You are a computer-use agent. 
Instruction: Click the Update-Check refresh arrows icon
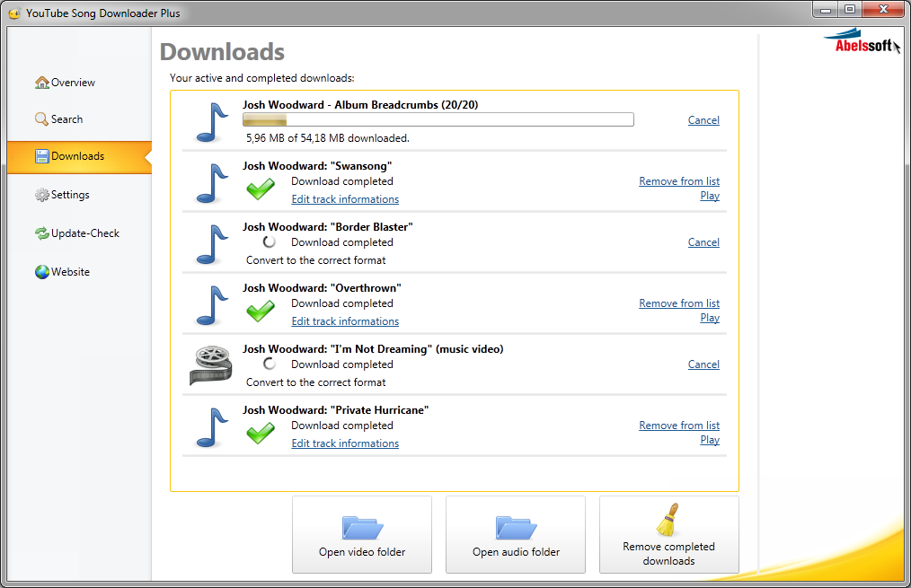click(42, 233)
